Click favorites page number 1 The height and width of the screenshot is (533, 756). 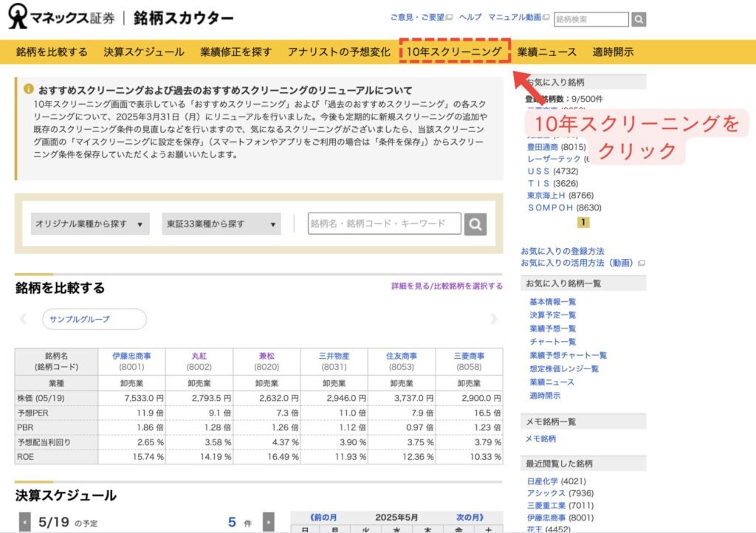[x=583, y=222]
